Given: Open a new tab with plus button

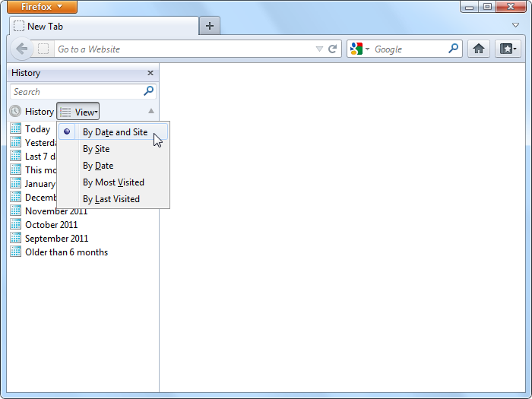Looking at the screenshot, I should [x=210, y=26].
